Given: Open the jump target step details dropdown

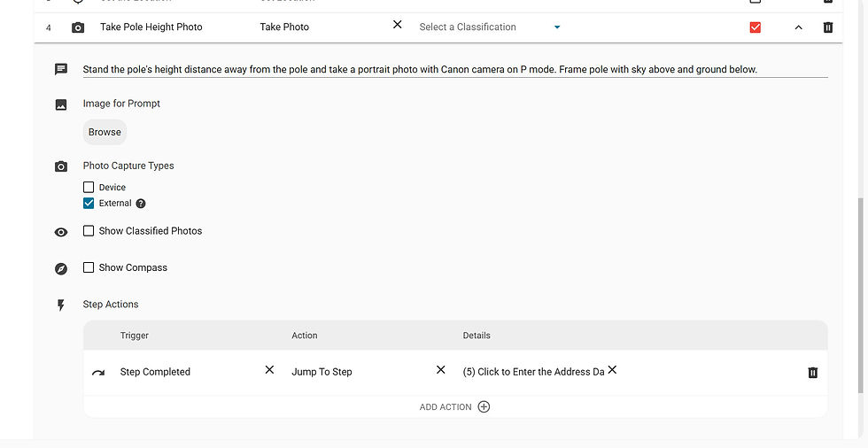Looking at the screenshot, I should coord(533,372).
